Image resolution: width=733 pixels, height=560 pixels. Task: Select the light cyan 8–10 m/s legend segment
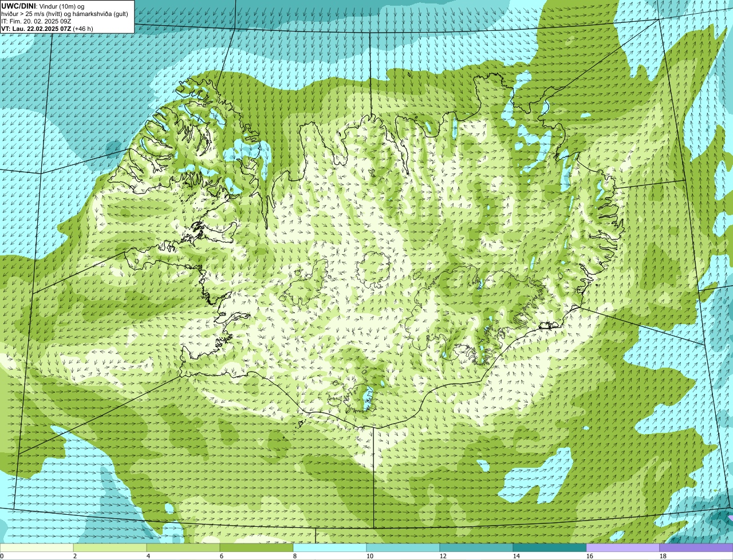tap(330, 548)
